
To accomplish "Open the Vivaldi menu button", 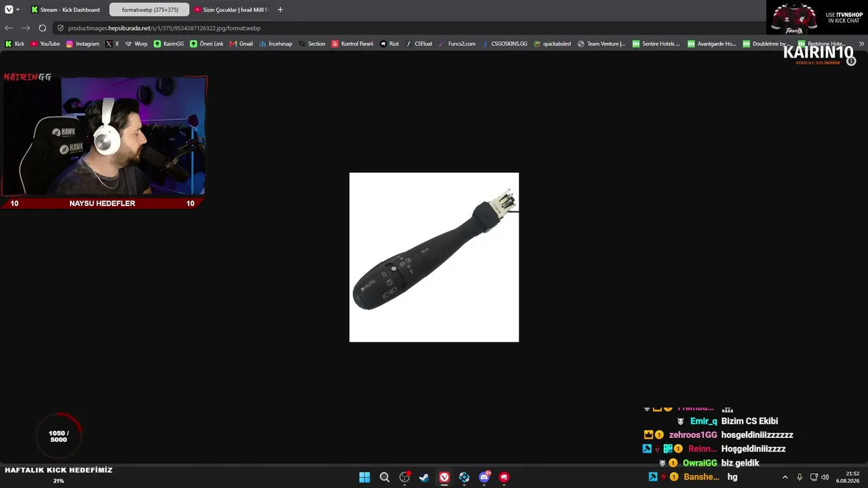I will (9, 9).
